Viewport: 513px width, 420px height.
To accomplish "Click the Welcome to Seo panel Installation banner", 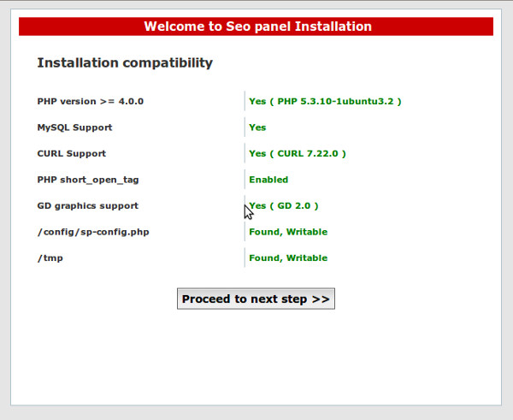I will click(256, 27).
